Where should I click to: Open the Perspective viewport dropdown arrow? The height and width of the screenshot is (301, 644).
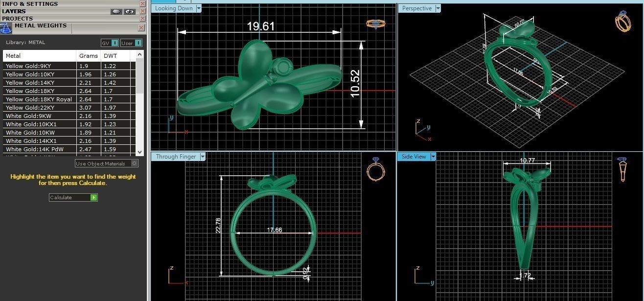438,8
